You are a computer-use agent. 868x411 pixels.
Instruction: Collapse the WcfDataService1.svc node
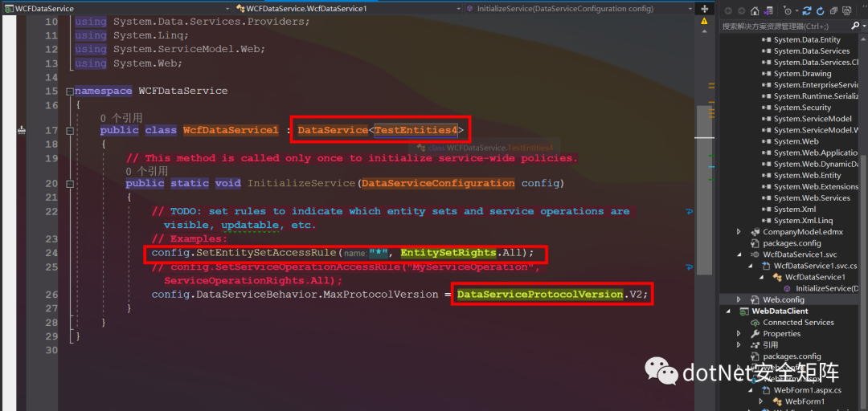pyautogui.click(x=739, y=254)
